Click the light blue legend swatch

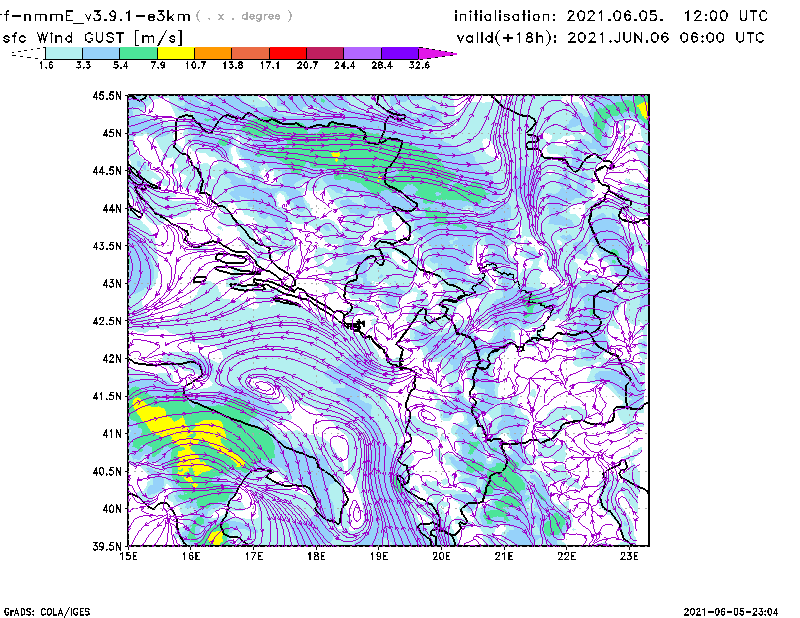tap(101, 53)
